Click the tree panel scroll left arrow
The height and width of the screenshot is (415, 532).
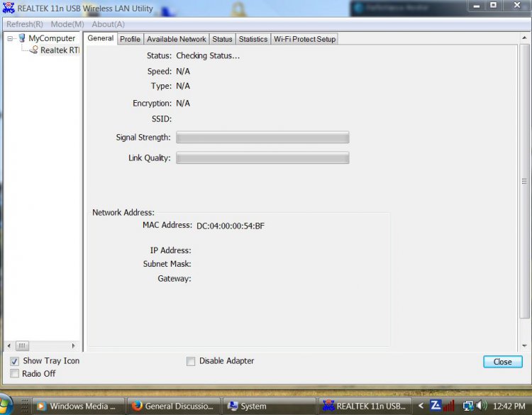click(x=9, y=345)
